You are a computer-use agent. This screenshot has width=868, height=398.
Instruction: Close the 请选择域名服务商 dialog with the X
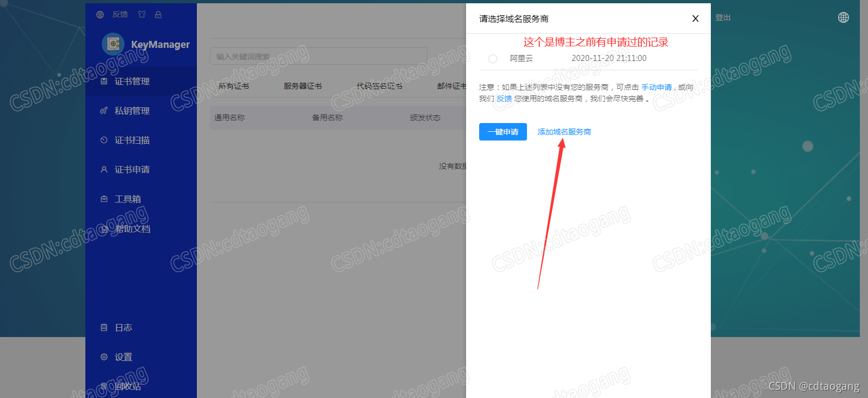[695, 19]
